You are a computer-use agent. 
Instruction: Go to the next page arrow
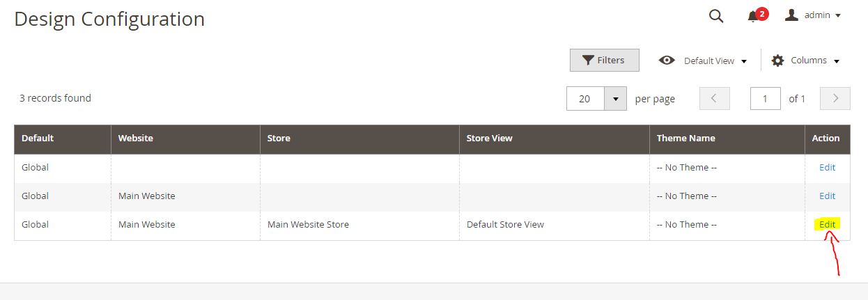pos(835,99)
